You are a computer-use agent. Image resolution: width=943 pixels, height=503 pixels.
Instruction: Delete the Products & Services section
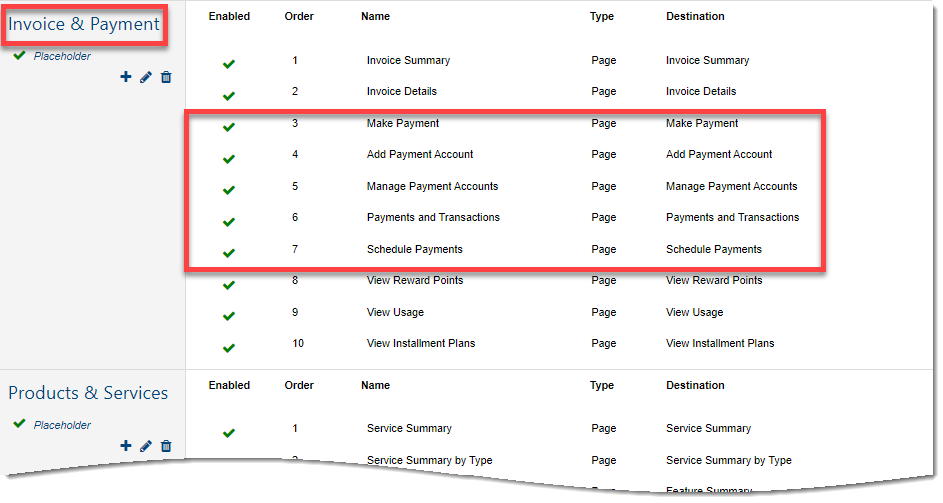pos(166,446)
